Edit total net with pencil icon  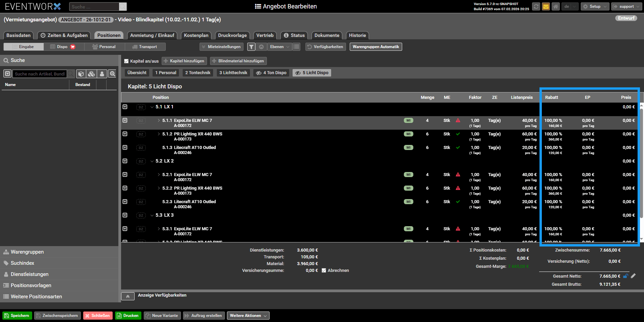pyautogui.click(x=633, y=276)
